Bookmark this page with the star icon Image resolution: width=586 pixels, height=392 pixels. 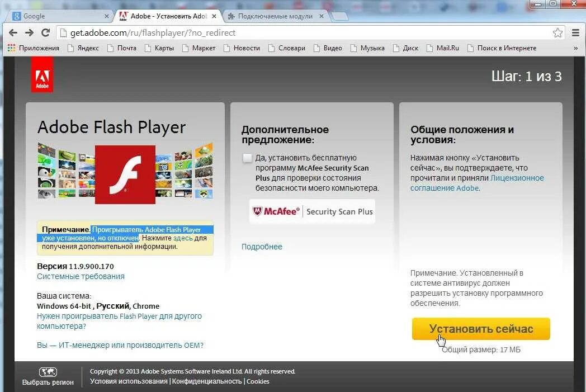point(557,33)
